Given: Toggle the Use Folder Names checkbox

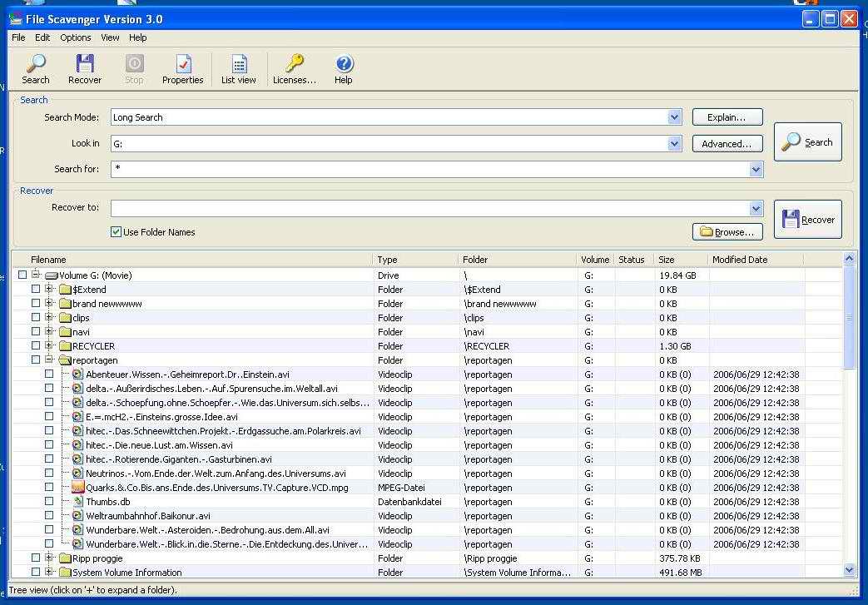Looking at the screenshot, I should coord(116,232).
